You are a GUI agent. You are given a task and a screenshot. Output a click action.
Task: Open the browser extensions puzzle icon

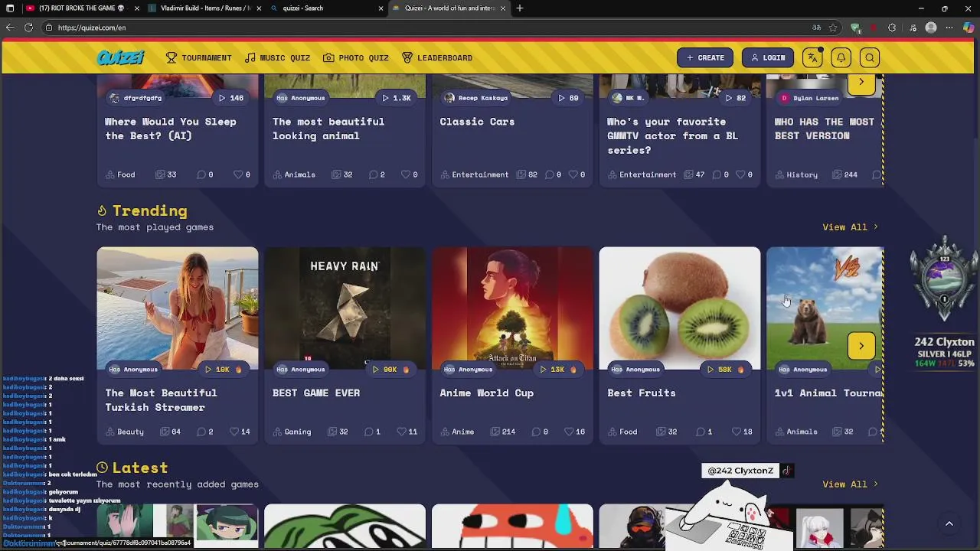892,28
